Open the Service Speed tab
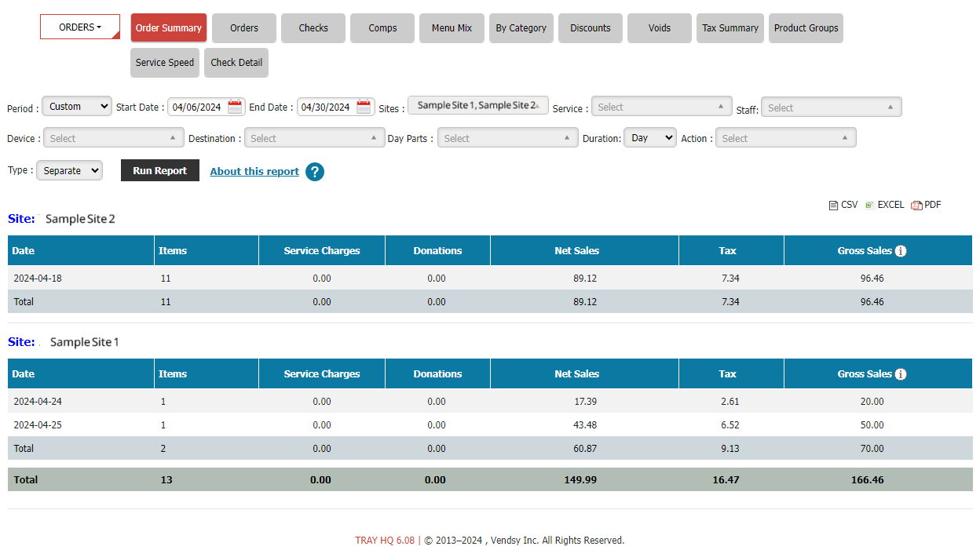 165,63
